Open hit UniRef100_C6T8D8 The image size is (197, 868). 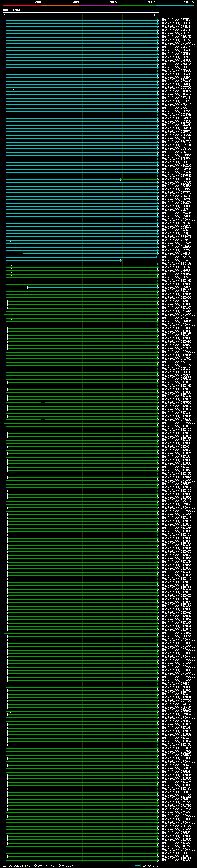click(x=176, y=179)
